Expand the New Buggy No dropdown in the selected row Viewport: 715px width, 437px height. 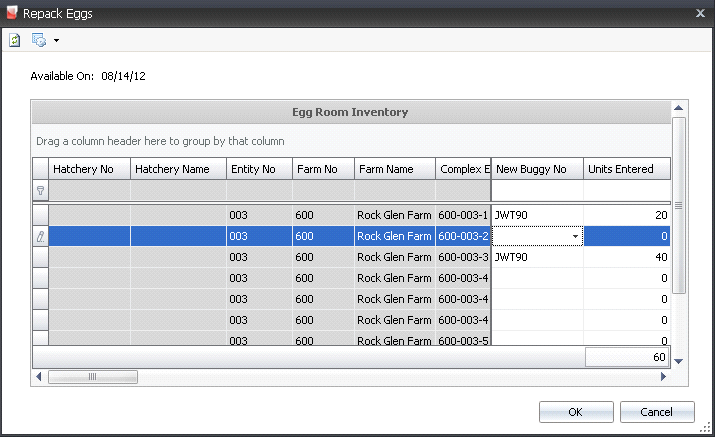pyautogui.click(x=575, y=236)
